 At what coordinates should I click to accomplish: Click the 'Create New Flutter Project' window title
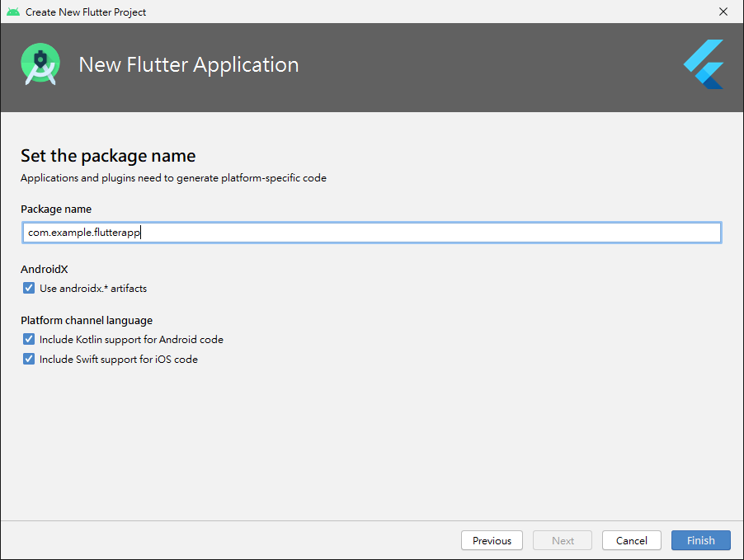tap(86, 12)
